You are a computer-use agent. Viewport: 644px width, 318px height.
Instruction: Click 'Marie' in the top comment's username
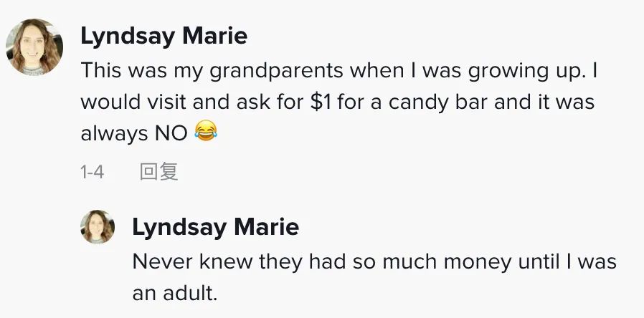(215, 36)
